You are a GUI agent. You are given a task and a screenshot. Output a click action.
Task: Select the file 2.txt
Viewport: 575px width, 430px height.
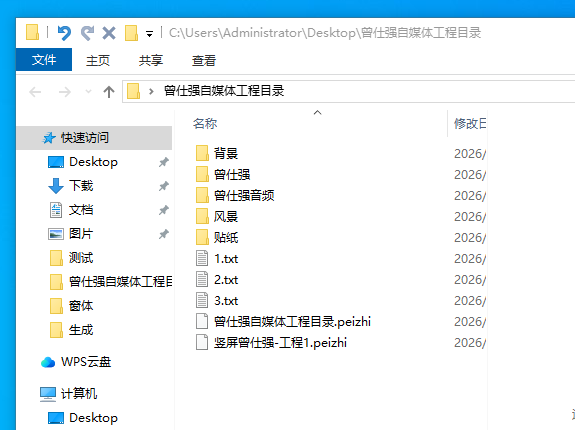pos(226,280)
